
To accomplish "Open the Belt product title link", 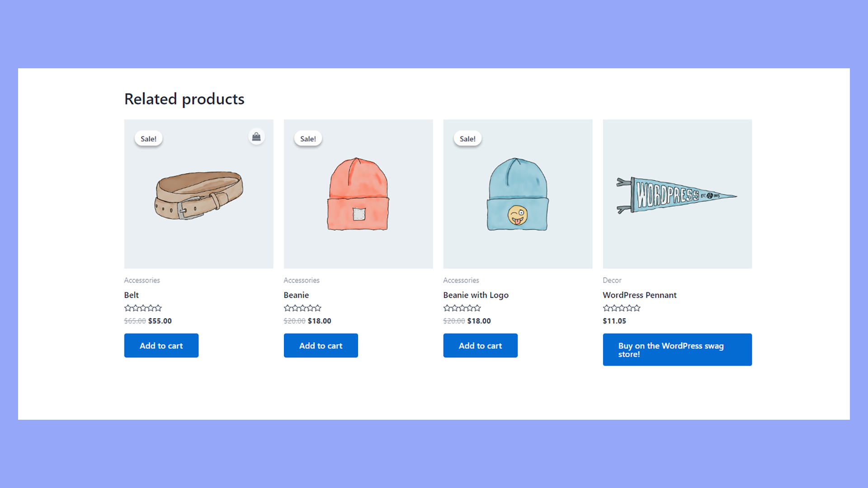I will click(x=132, y=295).
